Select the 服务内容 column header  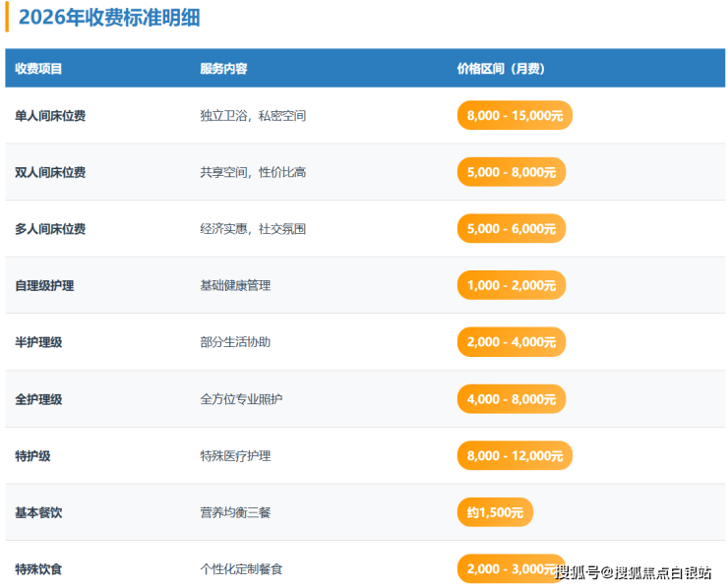point(223,69)
